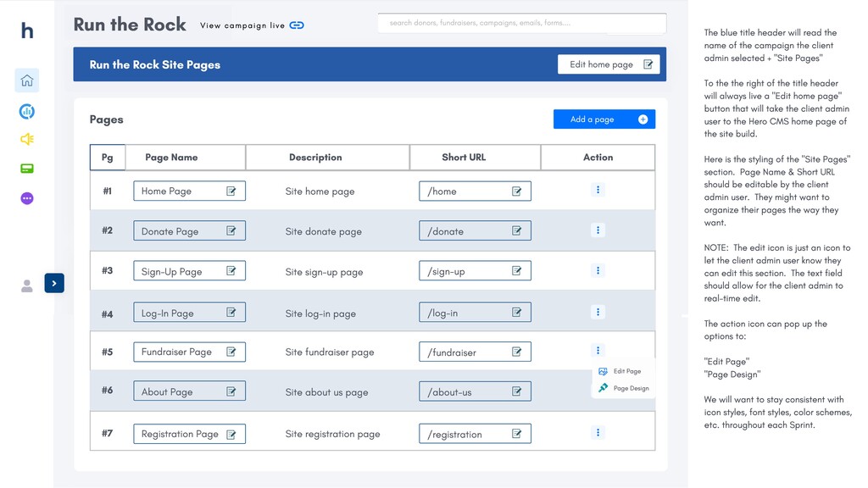Open action menu for Registration Page row
Viewport: 868px width, 488px height.
pos(598,432)
